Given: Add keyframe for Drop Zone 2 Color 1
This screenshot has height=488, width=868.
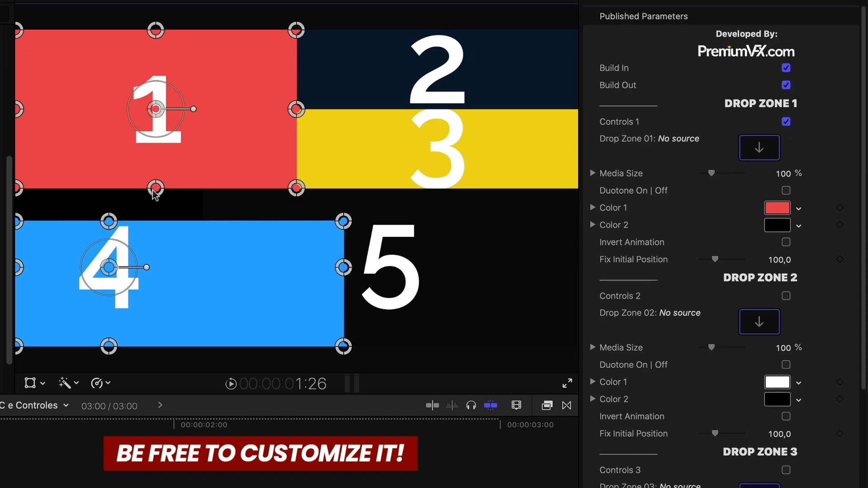Looking at the screenshot, I should [x=840, y=382].
